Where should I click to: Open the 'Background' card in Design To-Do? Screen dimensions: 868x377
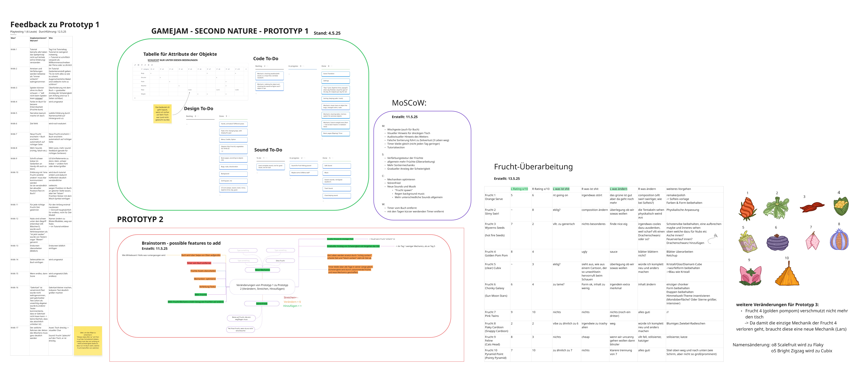pos(234,174)
